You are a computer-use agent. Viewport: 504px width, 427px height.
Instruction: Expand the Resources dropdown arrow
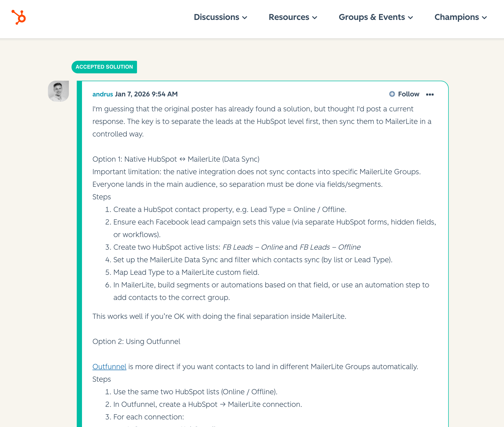click(x=315, y=18)
